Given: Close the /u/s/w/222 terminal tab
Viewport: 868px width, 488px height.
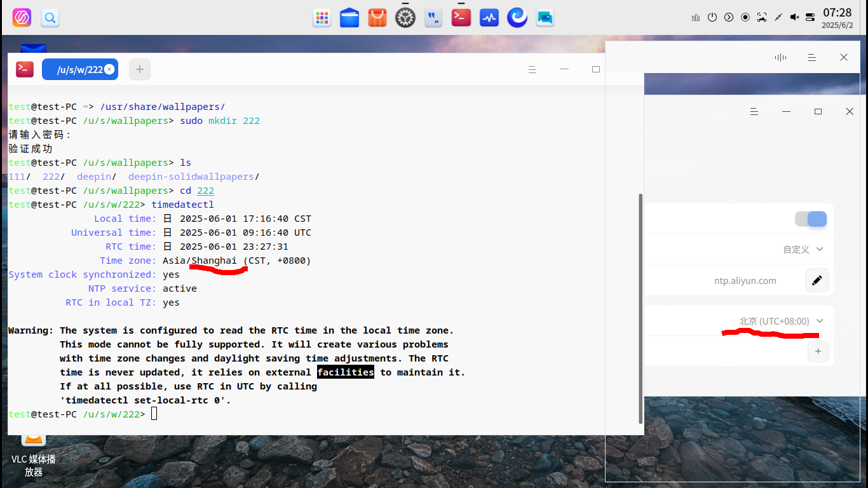Looking at the screenshot, I should (109, 69).
